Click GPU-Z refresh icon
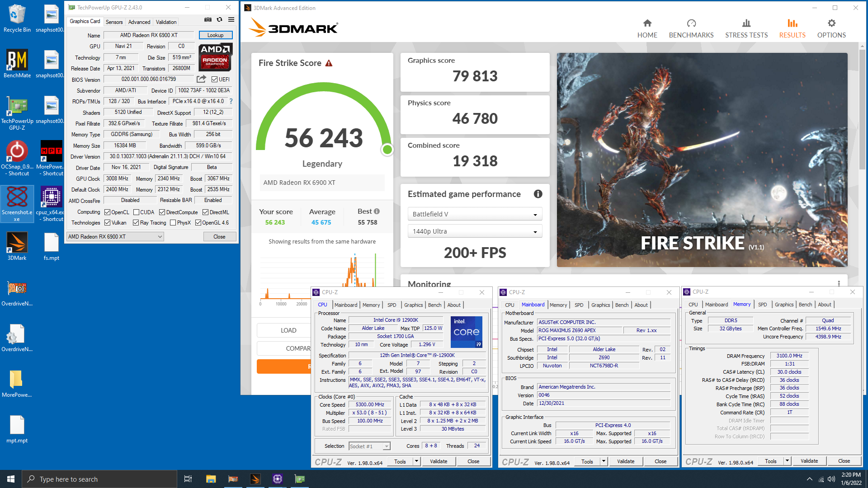 point(220,20)
